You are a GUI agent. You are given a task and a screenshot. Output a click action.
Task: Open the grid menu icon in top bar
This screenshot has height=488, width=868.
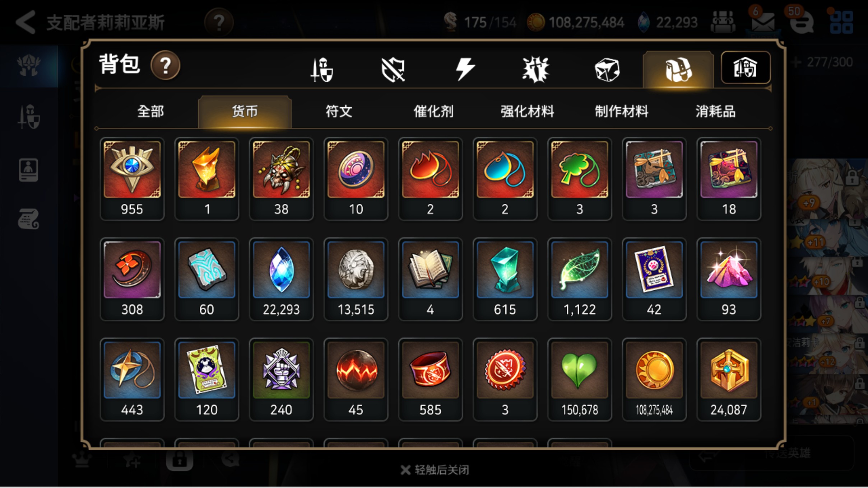point(842,22)
